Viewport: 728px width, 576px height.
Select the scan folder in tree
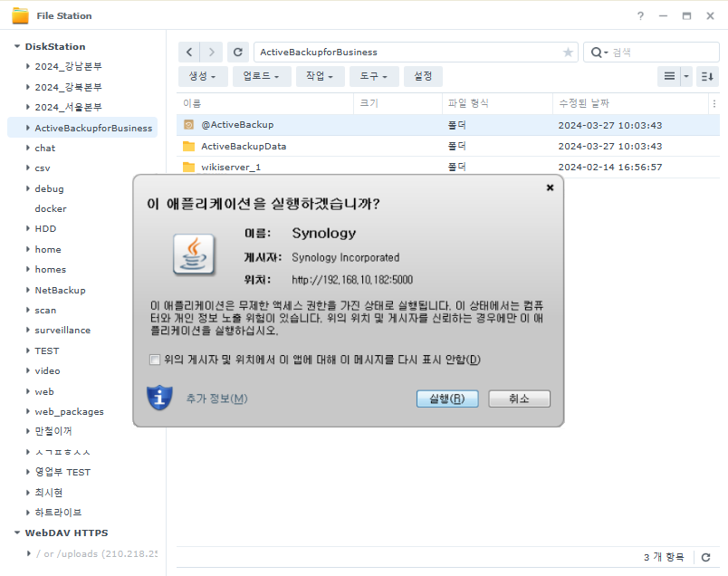click(45, 310)
